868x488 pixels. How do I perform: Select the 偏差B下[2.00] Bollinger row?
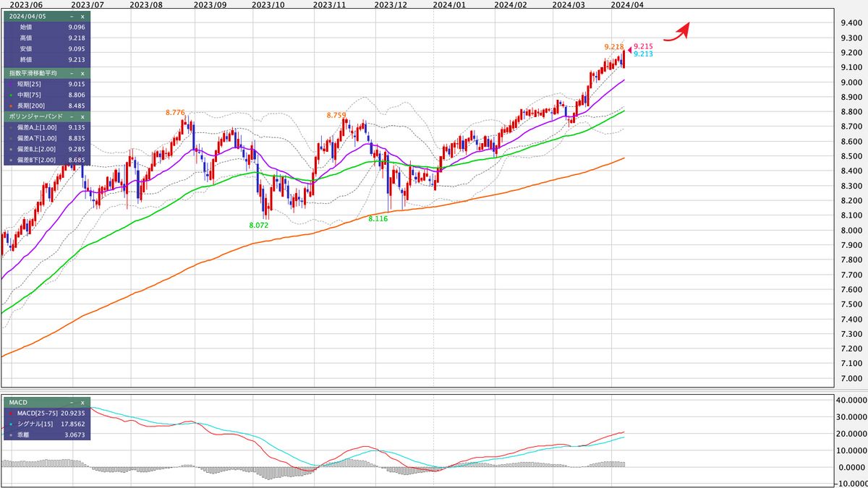47,159
